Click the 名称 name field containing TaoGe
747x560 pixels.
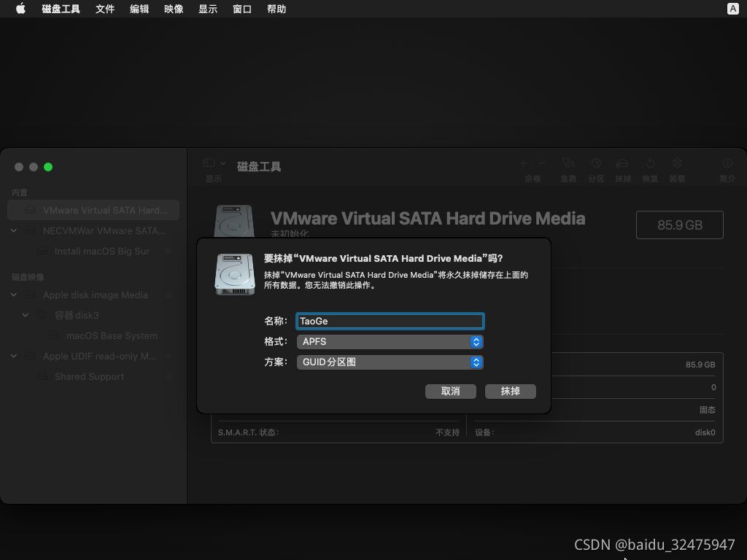(x=390, y=321)
